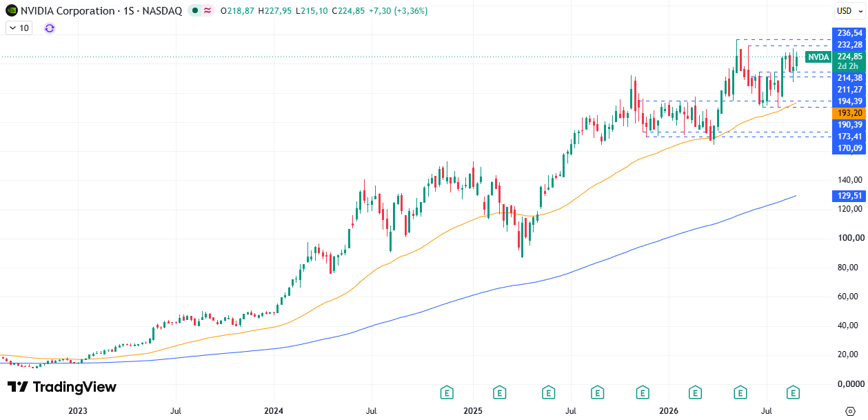Click the change value +7,30 (+3,36%)
This screenshot has width=868, height=420.
point(398,10)
